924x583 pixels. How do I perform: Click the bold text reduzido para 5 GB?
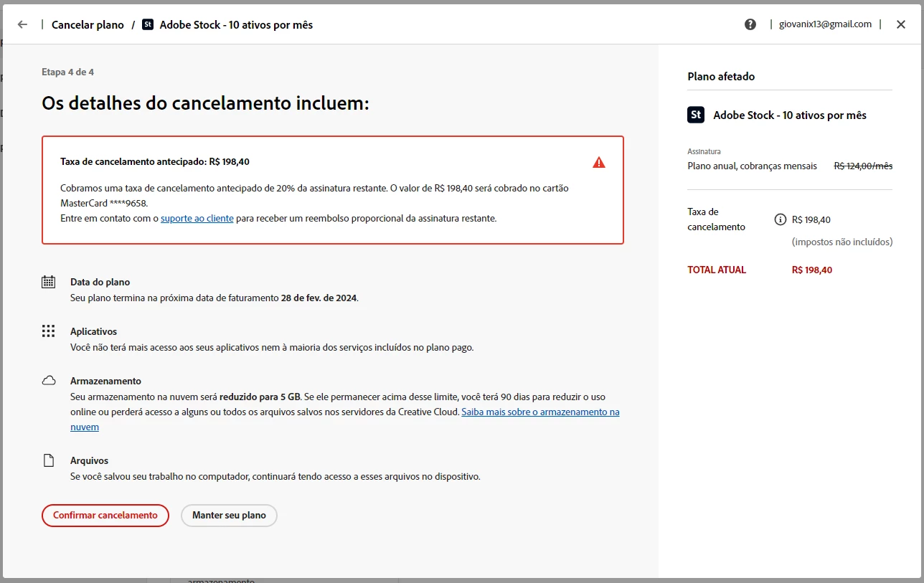260,397
